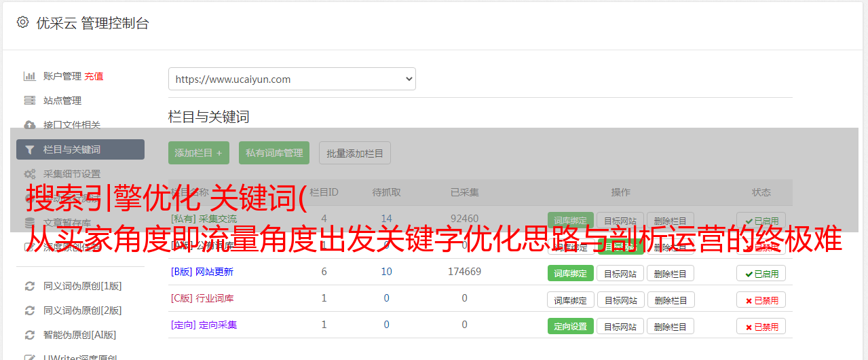Select 栏目与关键词 in the sidebar
The width and height of the screenshot is (868, 360).
click(80, 149)
